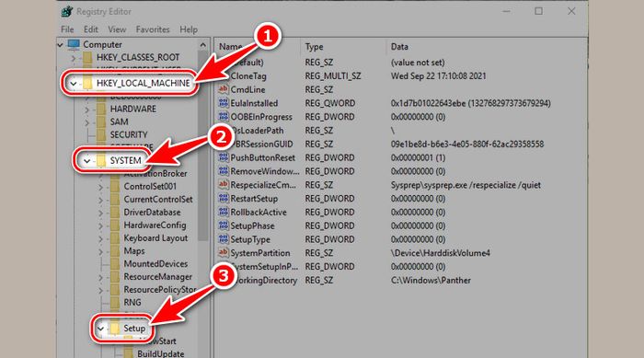The width and height of the screenshot is (644, 358).
Task: Click the RNG folder icon
Action: (115, 303)
